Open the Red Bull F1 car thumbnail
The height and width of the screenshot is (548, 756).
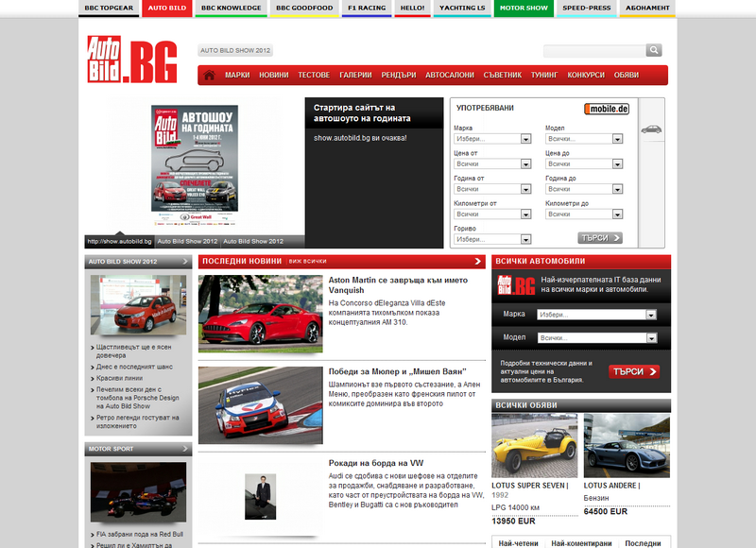coord(138,492)
